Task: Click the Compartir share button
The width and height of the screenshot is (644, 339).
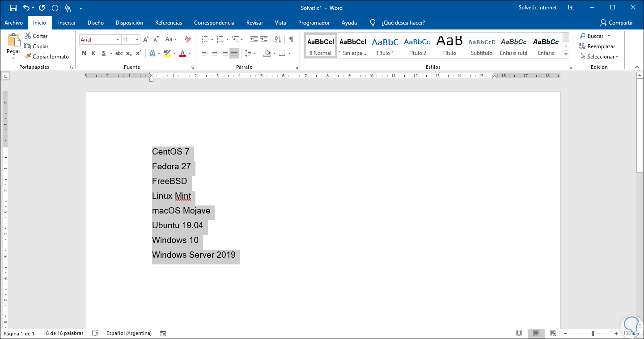Action: (617, 23)
